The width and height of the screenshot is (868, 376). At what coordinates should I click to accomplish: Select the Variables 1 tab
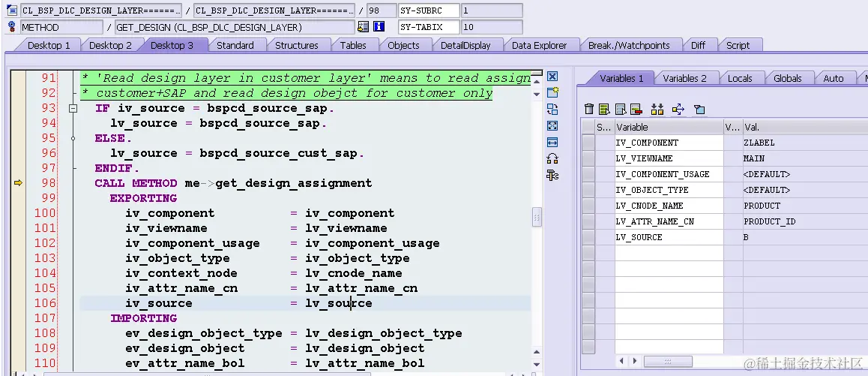pyautogui.click(x=621, y=78)
